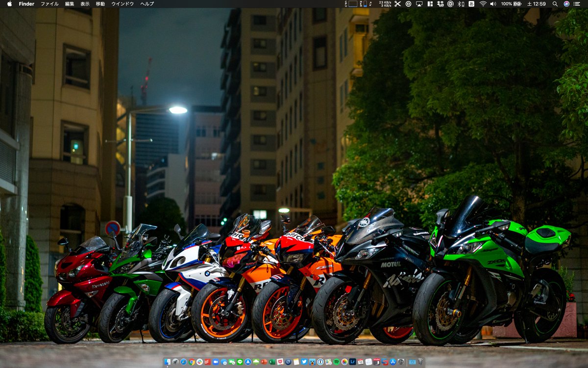Open Finder from the Dock
Screen dimensions: 588x368
click(x=167, y=362)
